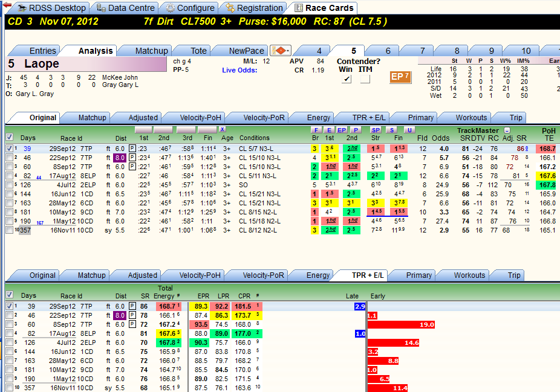The height and width of the screenshot is (392, 560).
Task: Click the S pace filter button
Action: [x=392, y=130]
